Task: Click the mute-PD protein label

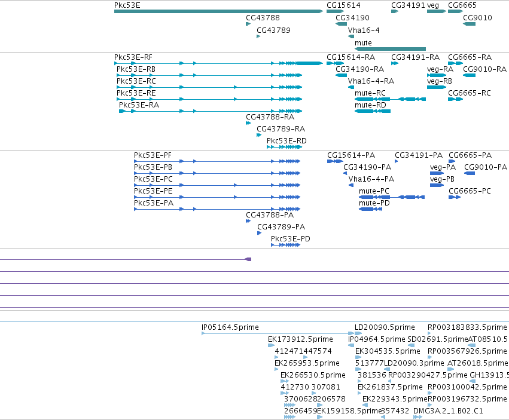Action: [374, 203]
